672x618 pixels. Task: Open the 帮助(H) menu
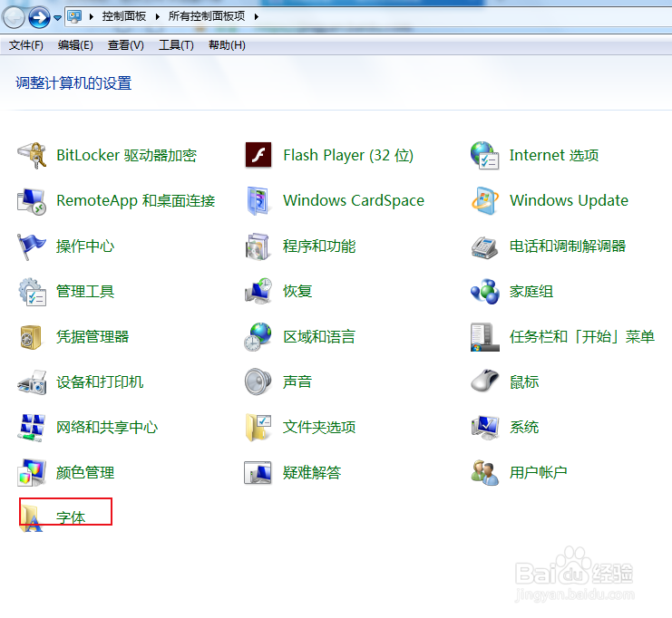[227, 45]
